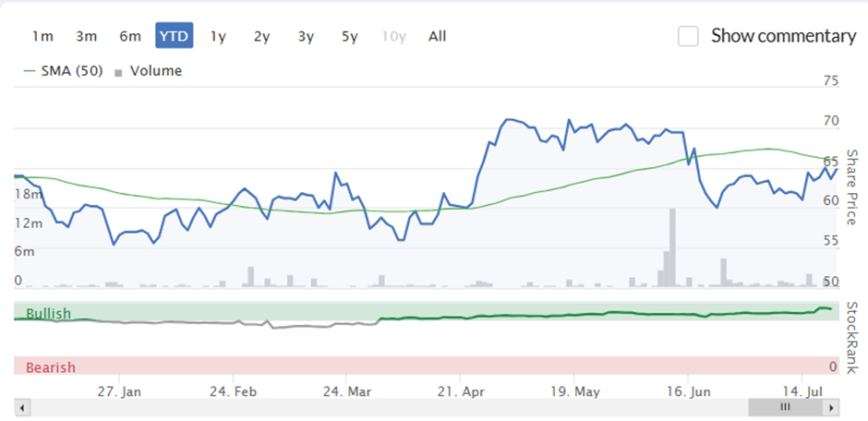The image size is (868, 421).
Task: Click the right scrollbar arrow
Action: pos(831,408)
